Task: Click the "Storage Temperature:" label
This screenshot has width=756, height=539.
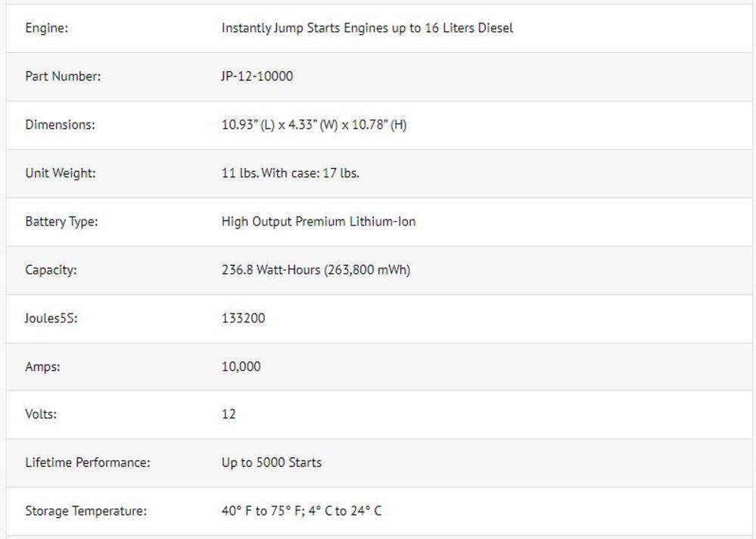Action: 86,511
